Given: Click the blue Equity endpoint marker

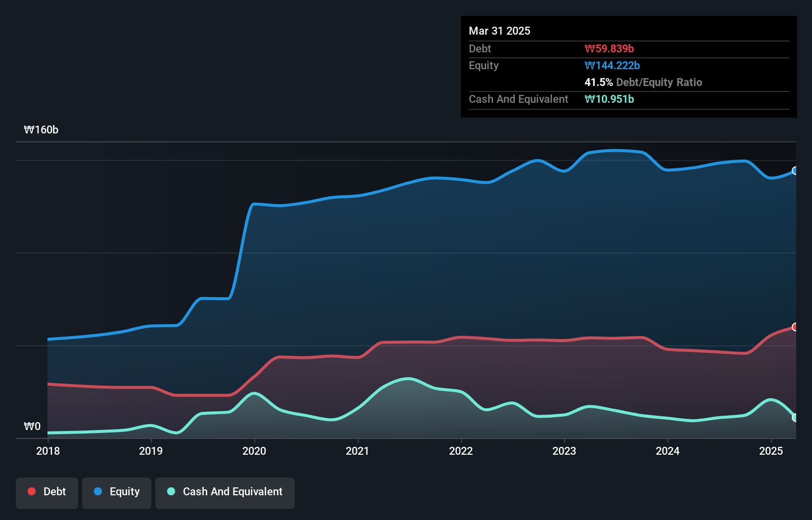Looking at the screenshot, I should click(x=795, y=171).
